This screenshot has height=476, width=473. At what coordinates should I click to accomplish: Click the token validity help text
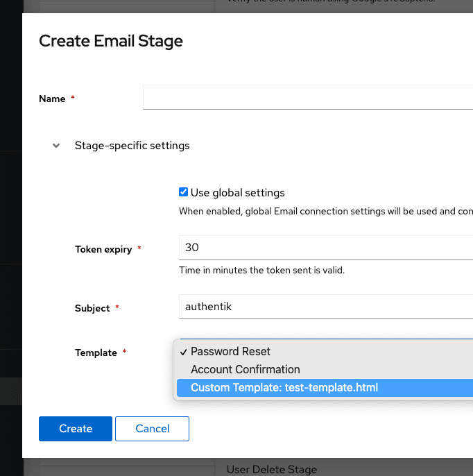[x=261, y=270]
